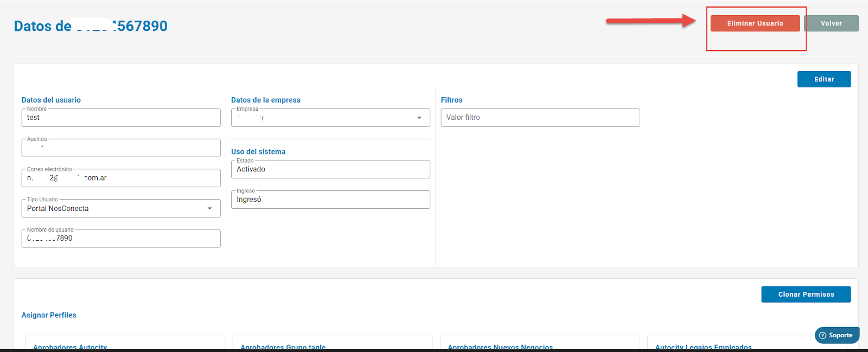Focus the Nombre de usuario field
This screenshot has height=352, width=868.
point(121,239)
